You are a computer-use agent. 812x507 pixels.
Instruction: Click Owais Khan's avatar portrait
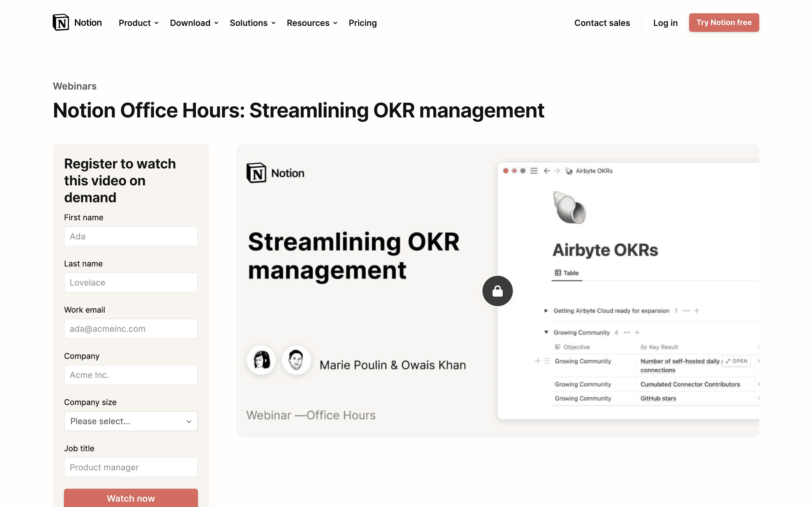click(x=296, y=361)
